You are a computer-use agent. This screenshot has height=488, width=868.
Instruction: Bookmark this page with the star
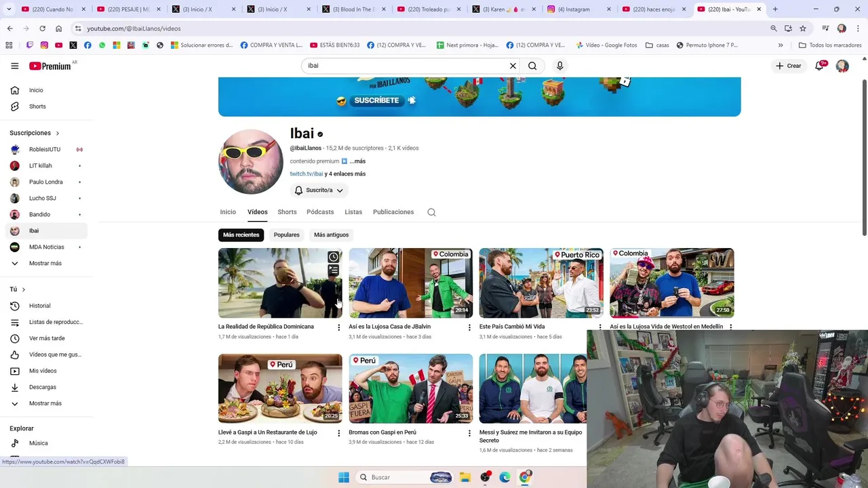[803, 28]
